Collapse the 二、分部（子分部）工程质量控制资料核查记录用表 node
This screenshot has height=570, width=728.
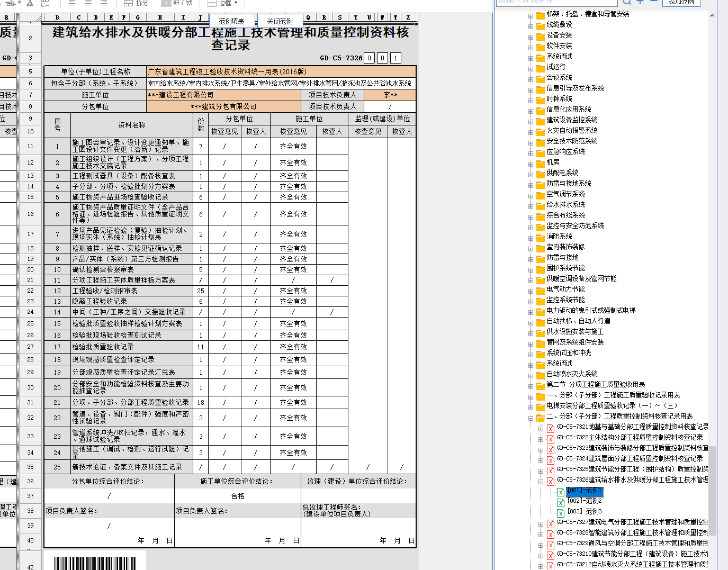pos(531,418)
